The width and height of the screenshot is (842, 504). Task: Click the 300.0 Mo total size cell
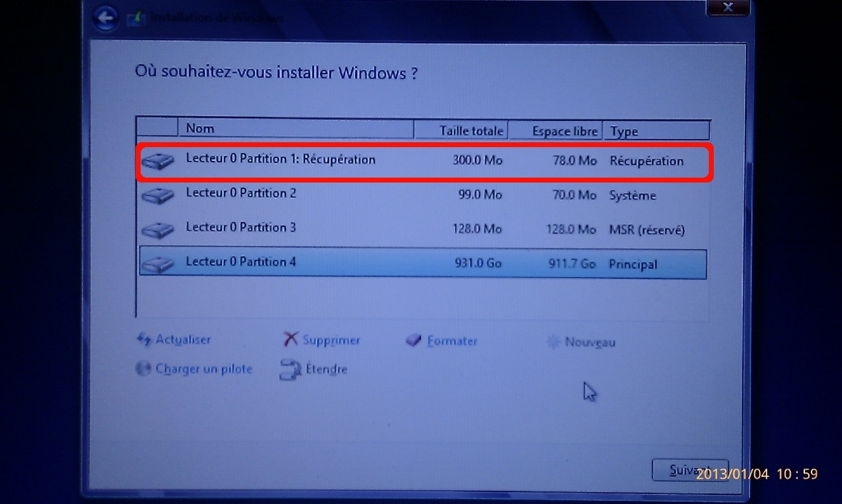pos(477,160)
